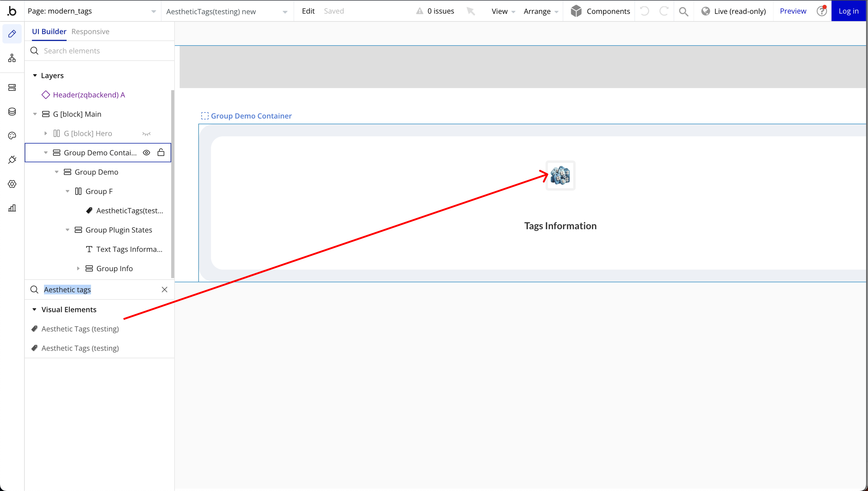Image resolution: width=868 pixels, height=491 pixels.
Task: Toggle visibility eye of Group Demo Container
Action: point(146,153)
